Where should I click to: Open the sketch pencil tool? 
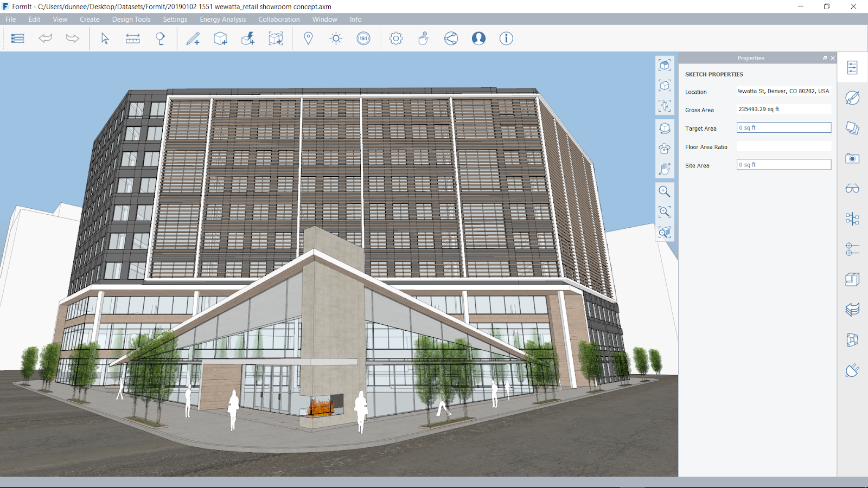point(194,38)
